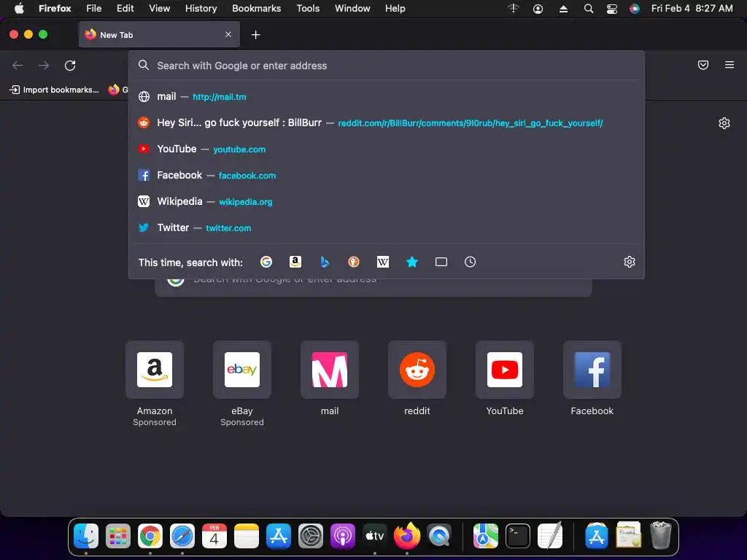Close the New Tab tab

[228, 34]
